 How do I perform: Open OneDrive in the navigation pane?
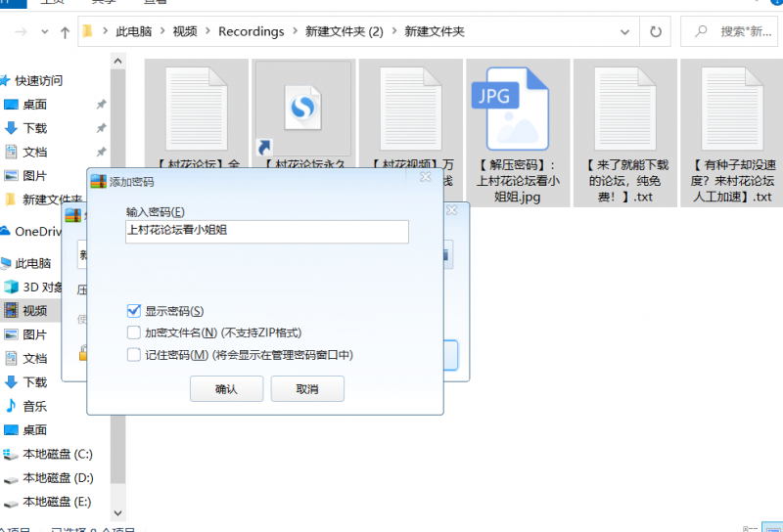(37, 231)
